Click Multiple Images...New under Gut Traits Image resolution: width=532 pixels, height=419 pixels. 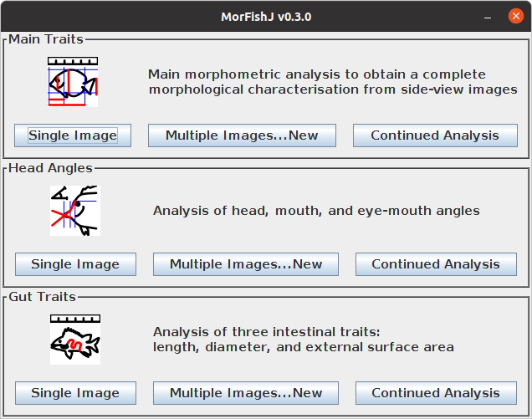[246, 393]
